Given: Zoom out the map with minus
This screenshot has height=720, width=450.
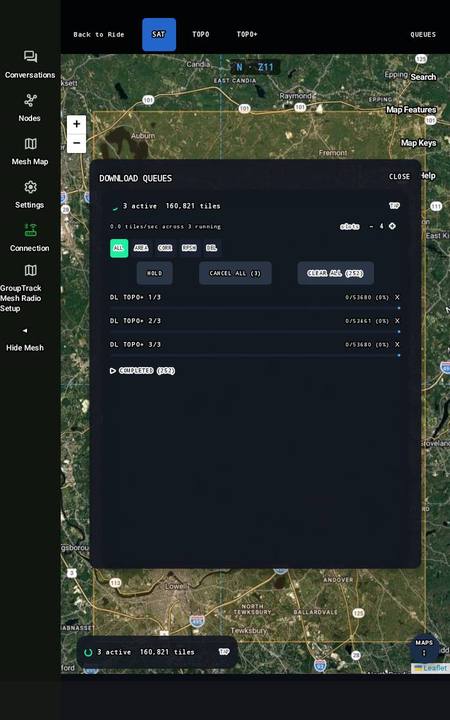Looking at the screenshot, I should pyautogui.click(x=76, y=143).
